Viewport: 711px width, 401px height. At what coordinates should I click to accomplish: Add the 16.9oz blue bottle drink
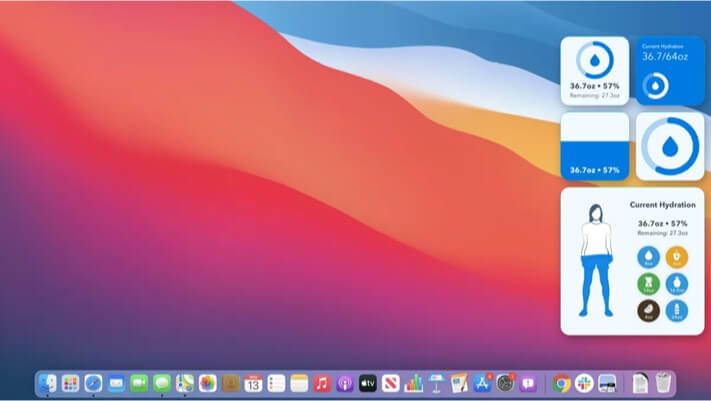pos(677,284)
